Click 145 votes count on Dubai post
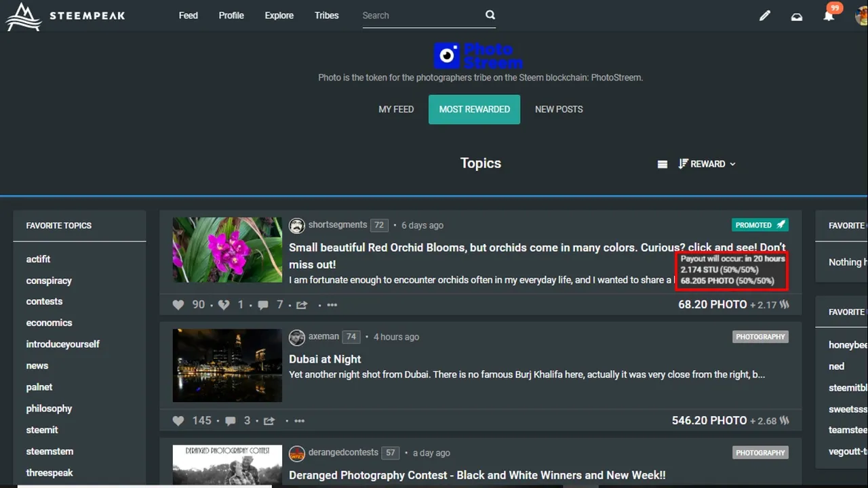 [x=202, y=421]
